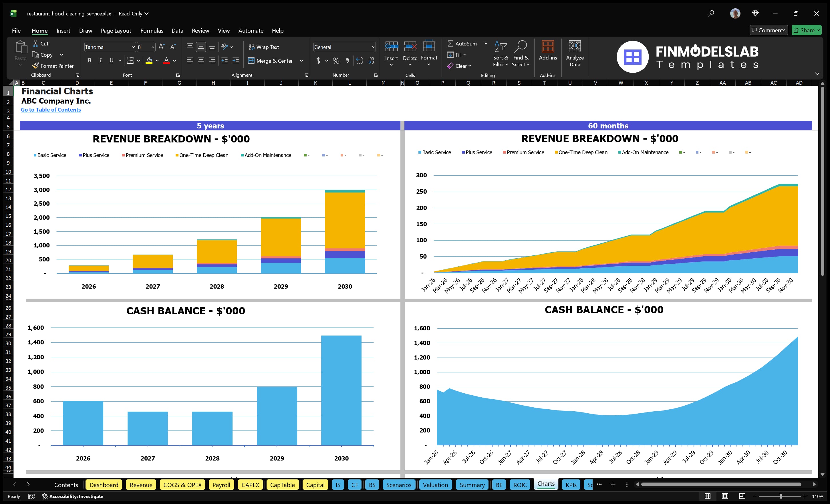Click the Go to Table of Contents link
Viewport: 830px width, 504px height.
point(51,110)
